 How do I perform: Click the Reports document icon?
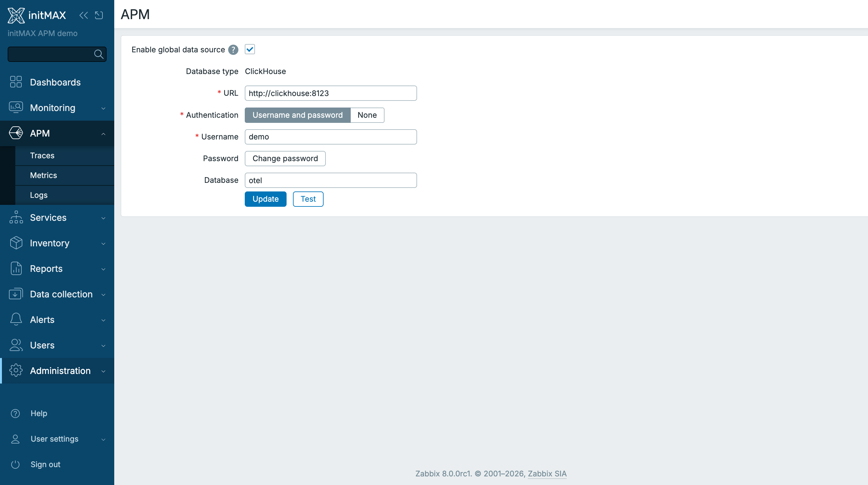pyautogui.click(x=16, y=268)
